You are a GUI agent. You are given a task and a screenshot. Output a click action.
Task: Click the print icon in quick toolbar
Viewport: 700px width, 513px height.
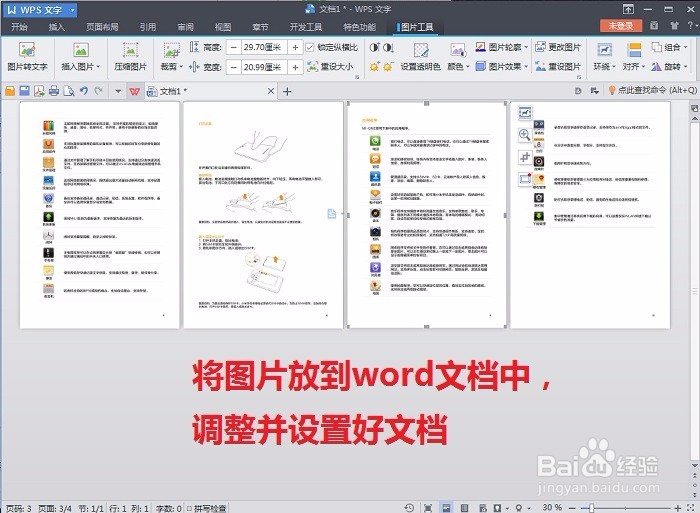coord(54,91)
